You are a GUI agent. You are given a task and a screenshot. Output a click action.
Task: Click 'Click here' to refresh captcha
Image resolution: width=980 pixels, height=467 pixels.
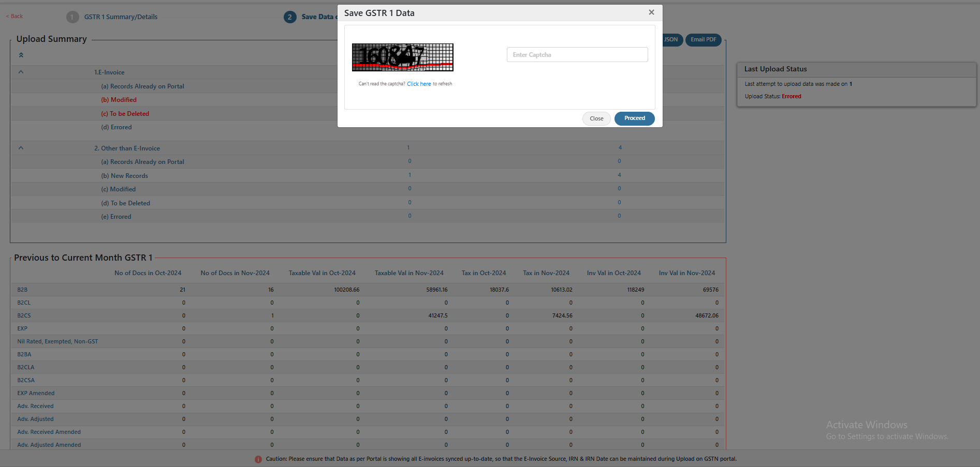pos(419,84)
